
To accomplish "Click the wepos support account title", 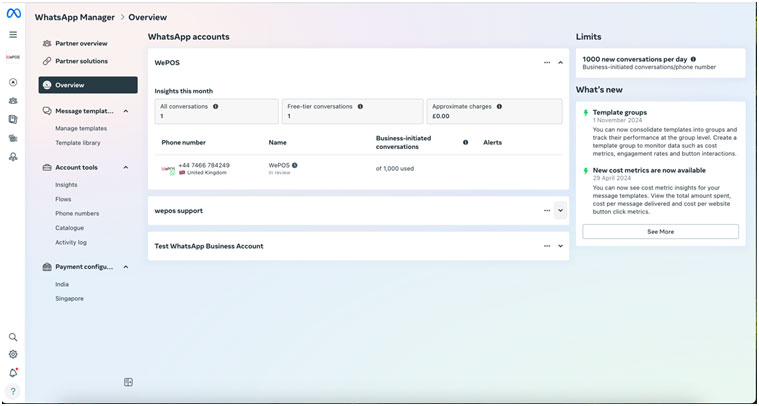I will pos(179,211).
